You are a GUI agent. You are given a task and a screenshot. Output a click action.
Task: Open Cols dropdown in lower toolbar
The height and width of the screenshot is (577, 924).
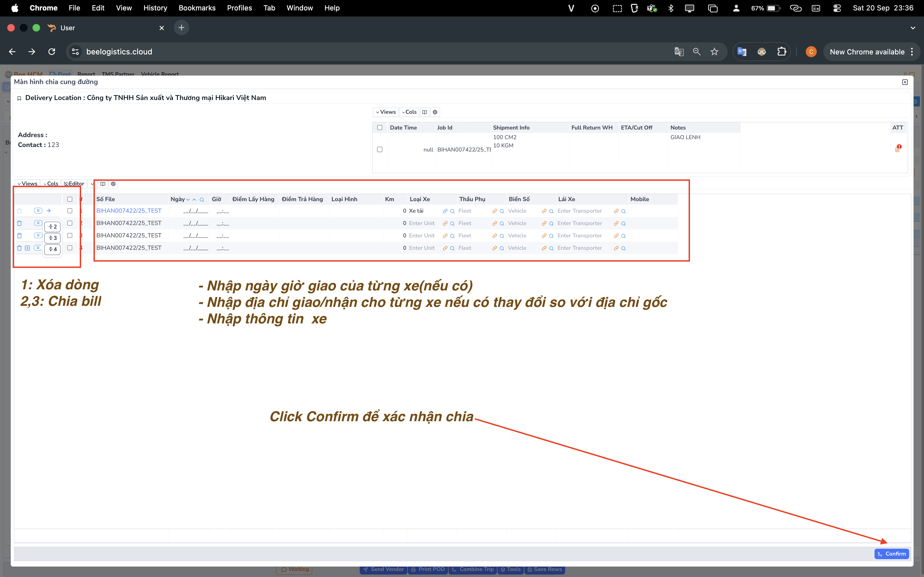(x=51, y=184)
